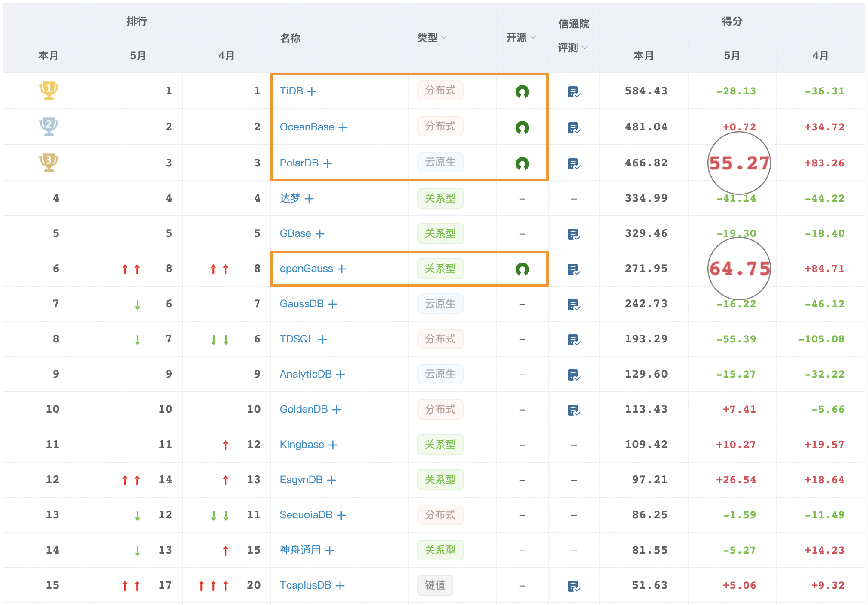Open the 达梦 database link
Image resolution: width=868 pixels, height=605 pixels.
tap(290, 198)
